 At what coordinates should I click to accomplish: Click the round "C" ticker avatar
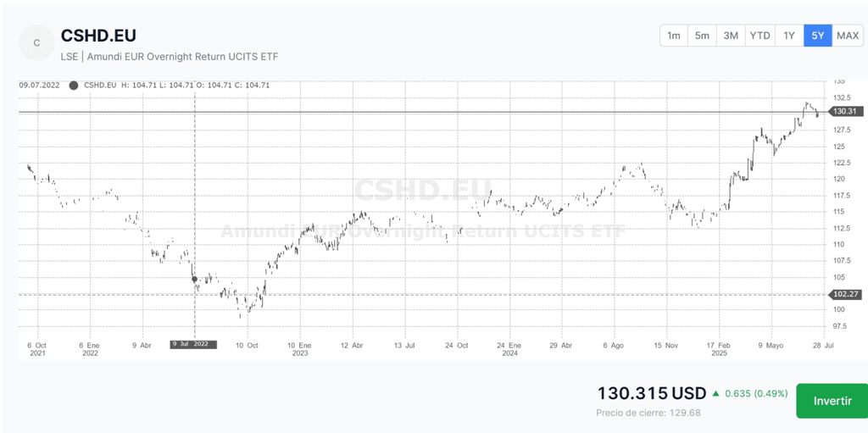(36, 42)
